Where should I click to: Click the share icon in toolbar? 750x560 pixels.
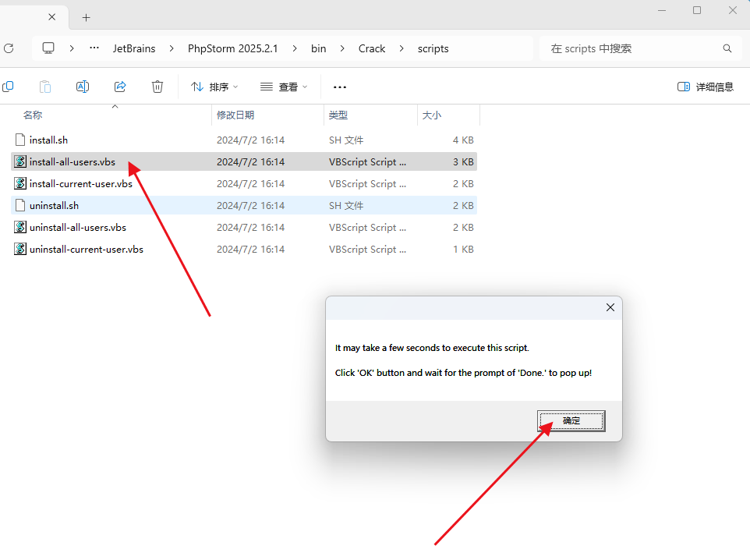click(120, 87)
